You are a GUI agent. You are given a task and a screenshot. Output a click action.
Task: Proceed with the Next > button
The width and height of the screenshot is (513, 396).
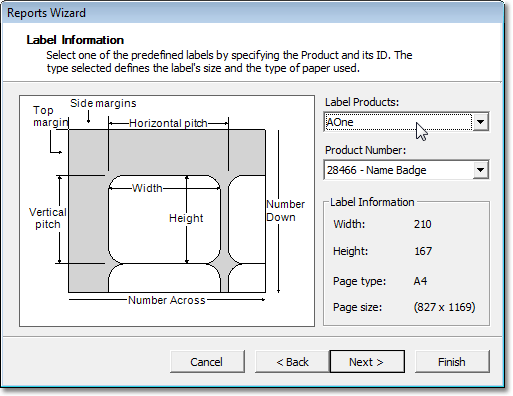[367, 362]
